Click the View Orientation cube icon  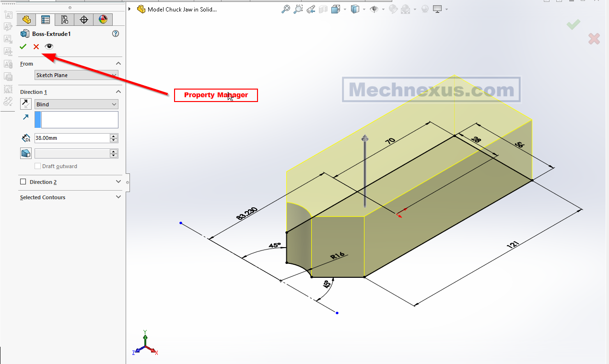click(336, 9)
